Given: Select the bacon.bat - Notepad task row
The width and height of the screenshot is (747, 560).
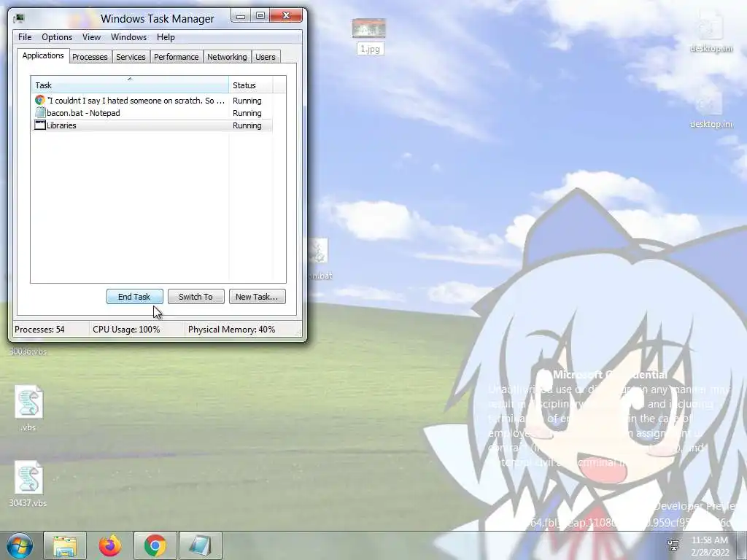Looking at the screenshot, I should 152,113.
